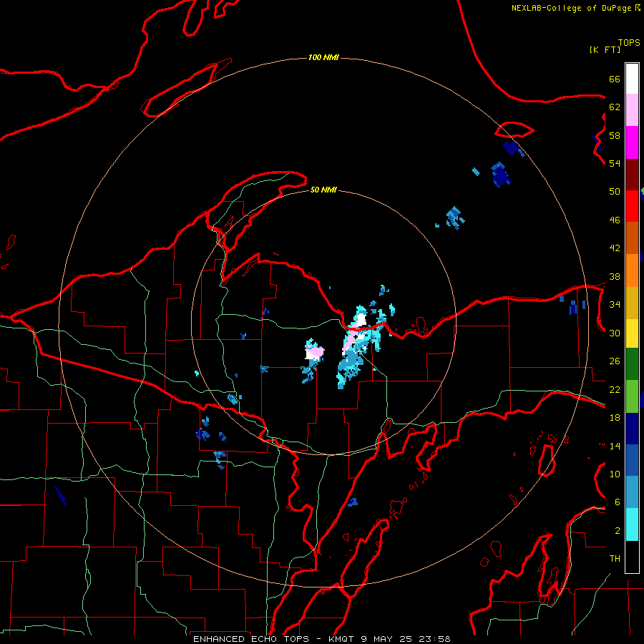Select the magenta legend swatch
Image resolution: width=644 pixels, height=644 pixels.
tap(632, 142)
